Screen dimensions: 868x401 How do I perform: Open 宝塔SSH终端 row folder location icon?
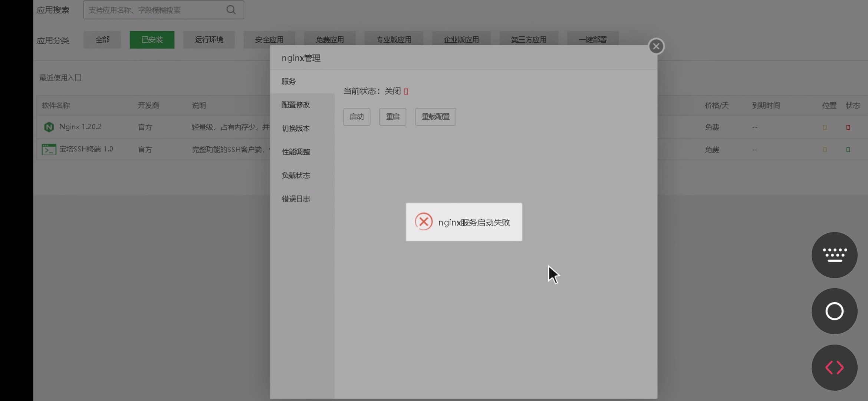(825, 150)
